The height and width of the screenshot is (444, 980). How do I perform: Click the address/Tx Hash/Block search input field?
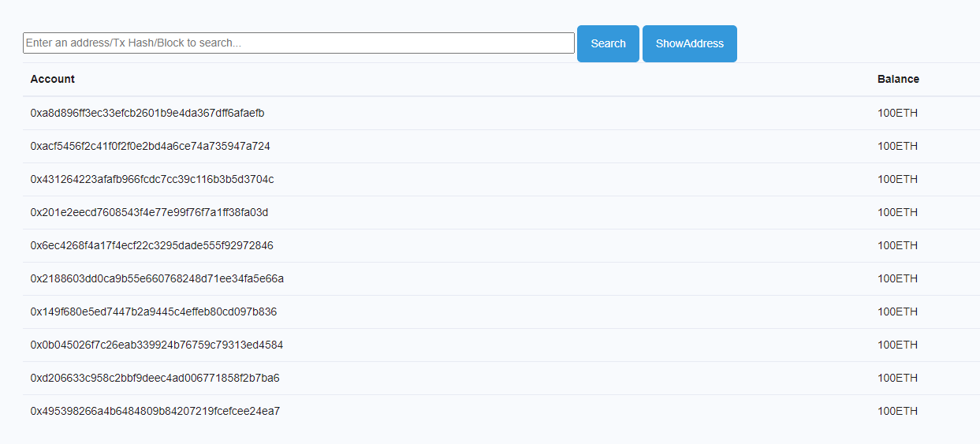(x=299, y=43)
